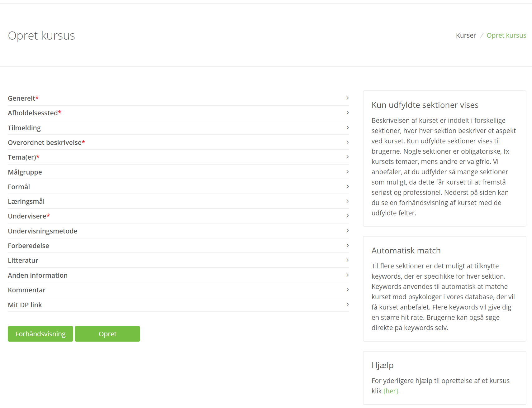Click the green Opret button

(x=107, y=334)
